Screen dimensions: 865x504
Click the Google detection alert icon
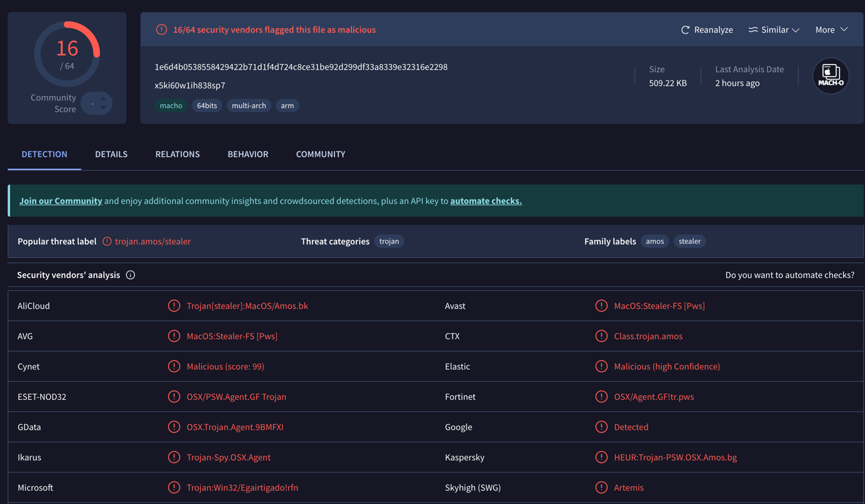[x=601, y=427]
